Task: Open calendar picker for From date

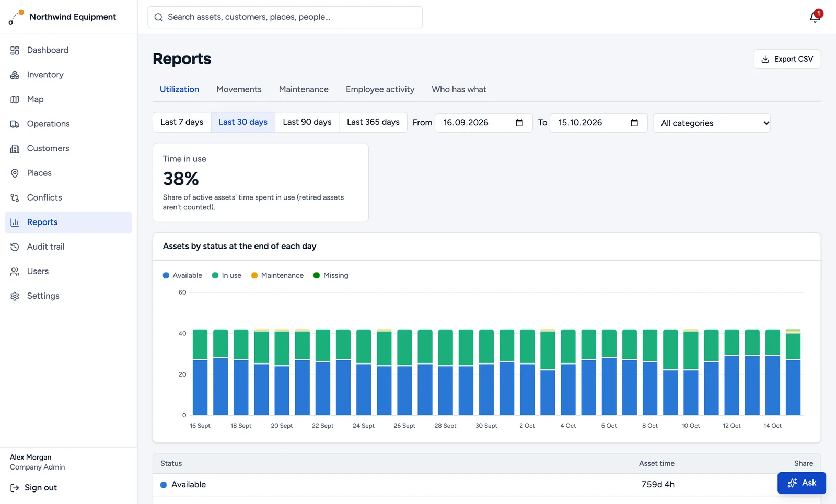Action: pyautogui.click(x=519, y=123)
